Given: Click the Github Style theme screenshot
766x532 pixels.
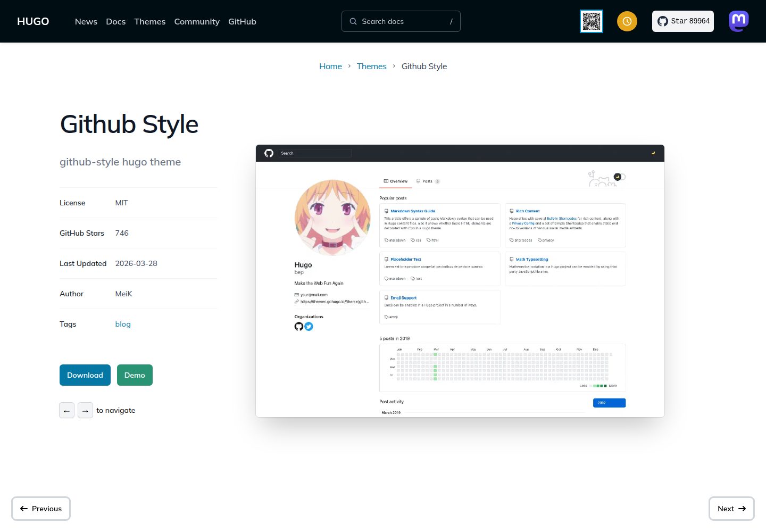Looking at the screenshot, I should [460, 281].
